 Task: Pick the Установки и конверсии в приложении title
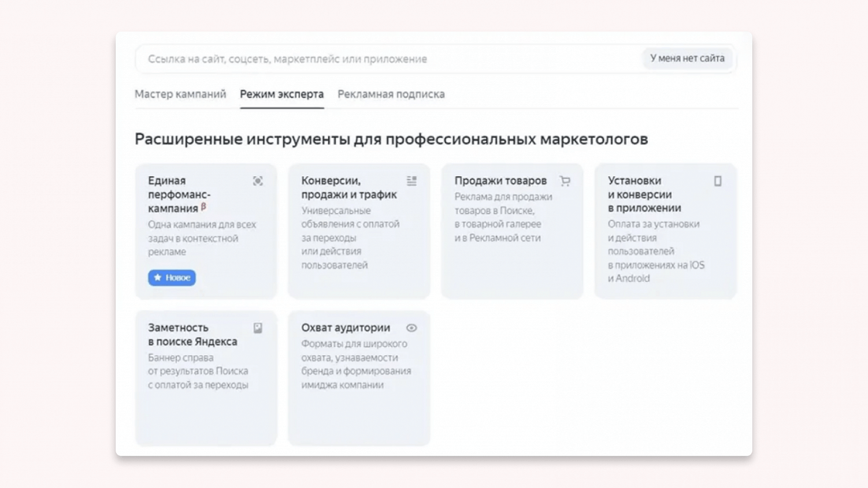pos(644,195)
